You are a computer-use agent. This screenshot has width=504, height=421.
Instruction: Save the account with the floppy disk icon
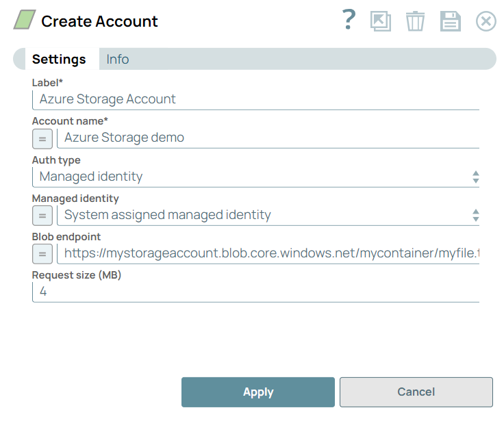(x=450, y=21)
